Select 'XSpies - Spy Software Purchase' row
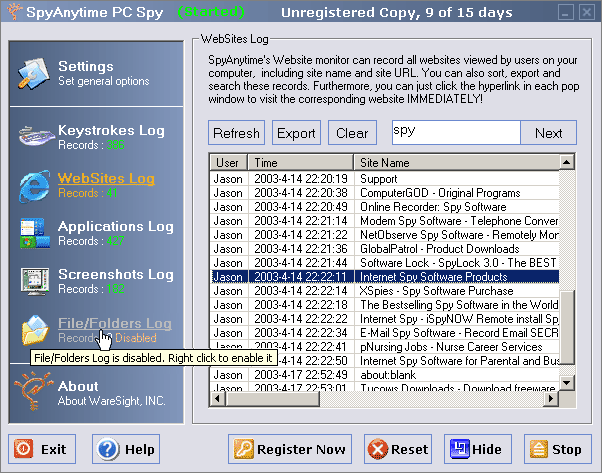The image size is (602, 473). tap(384, 291)
